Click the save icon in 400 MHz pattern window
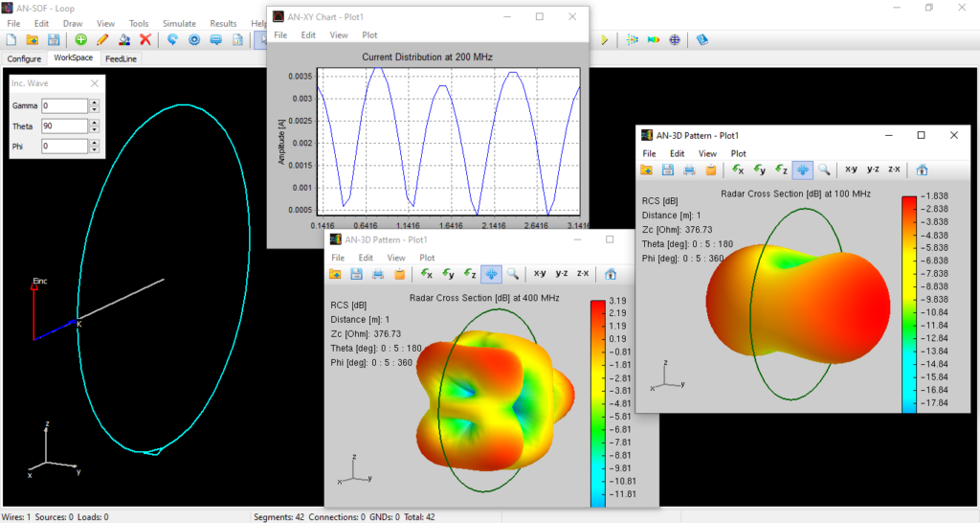The width and height of the screenshot is (980, 523). [x=356, y=274]
